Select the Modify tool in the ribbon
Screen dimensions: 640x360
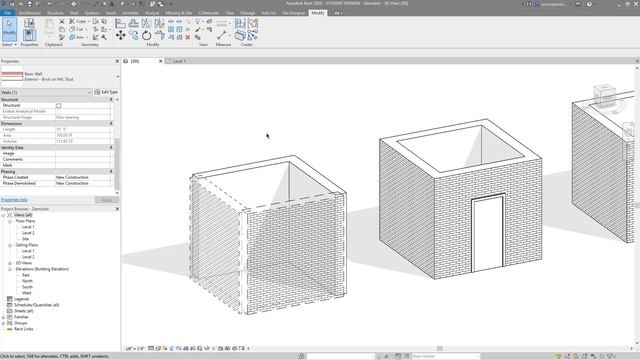(x=9, y=29)
